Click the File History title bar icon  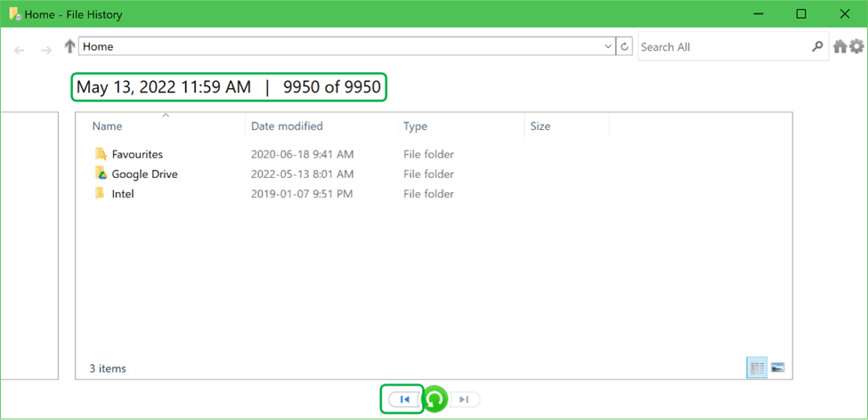tap(15, 14)
